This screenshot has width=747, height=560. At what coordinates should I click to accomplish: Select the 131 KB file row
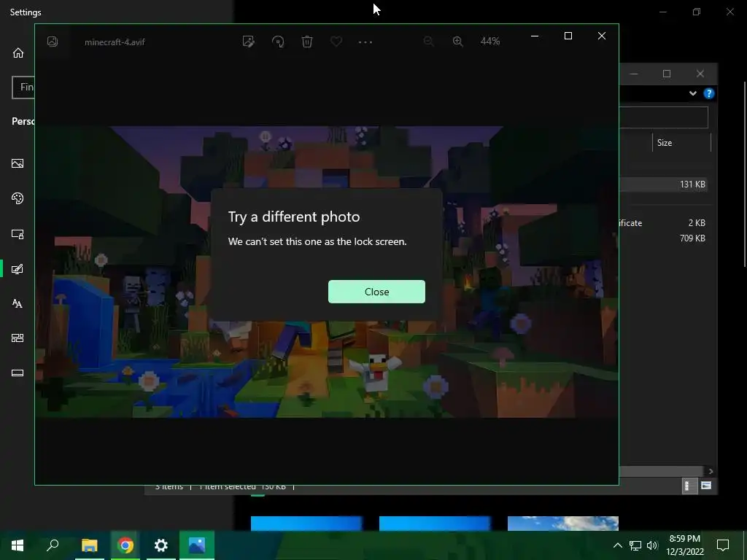coord(663,184)
